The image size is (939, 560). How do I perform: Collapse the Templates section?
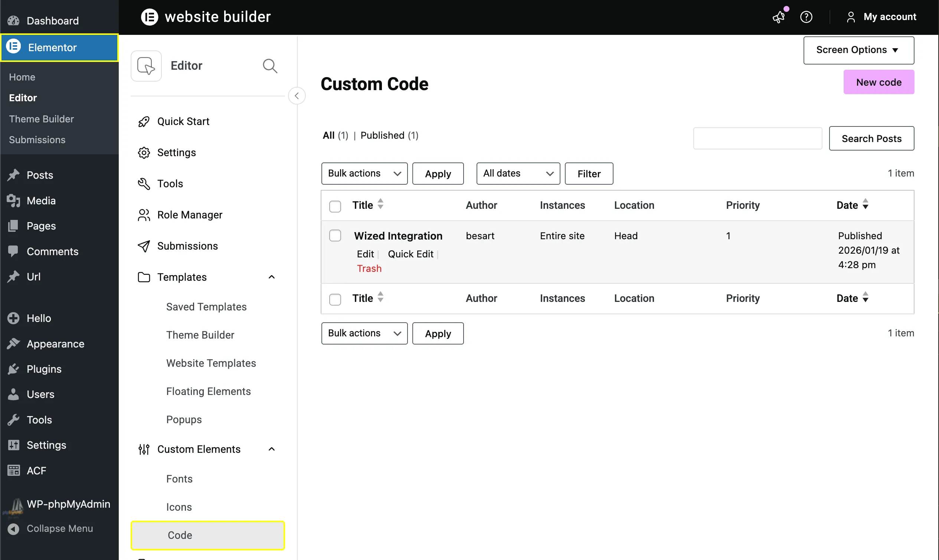click(272, 277)
